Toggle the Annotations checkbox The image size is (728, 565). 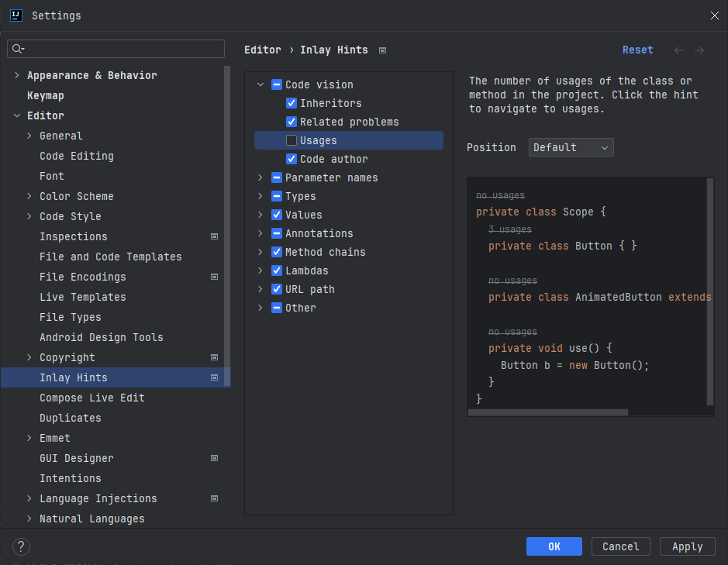(277, 233)
